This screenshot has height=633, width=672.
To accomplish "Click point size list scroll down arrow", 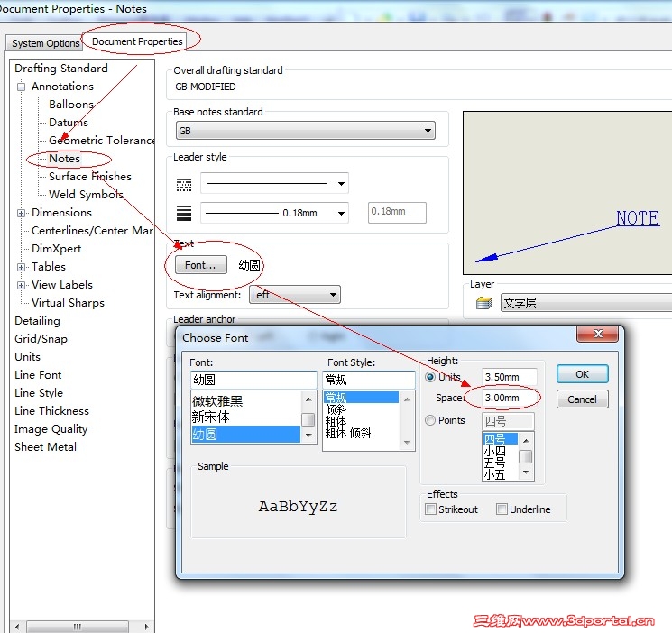I will (526, 472).
